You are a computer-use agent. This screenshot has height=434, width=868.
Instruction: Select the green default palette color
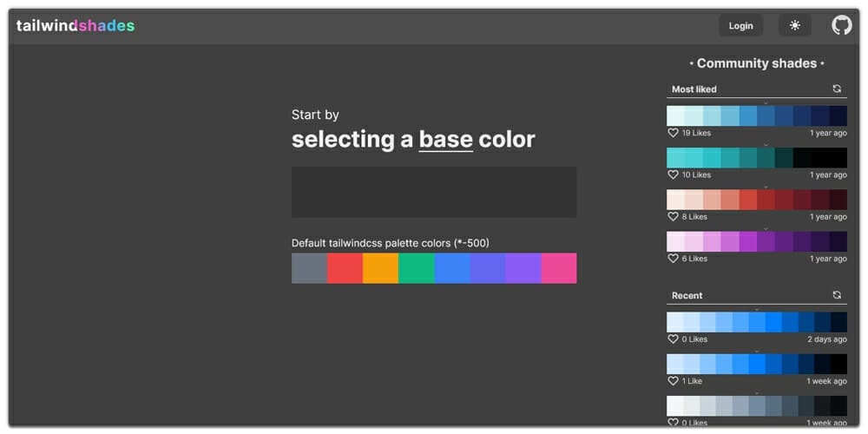coord(416,268)
